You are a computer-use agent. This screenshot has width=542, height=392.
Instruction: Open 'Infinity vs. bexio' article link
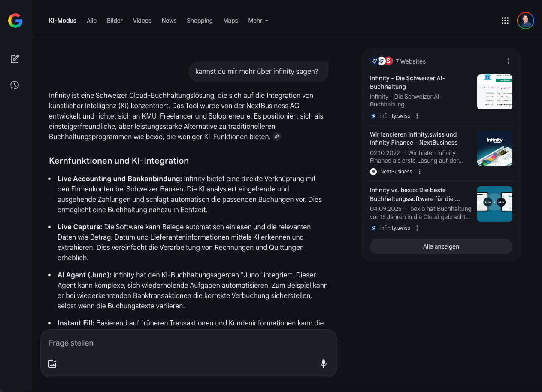click(x=415, y=194)
